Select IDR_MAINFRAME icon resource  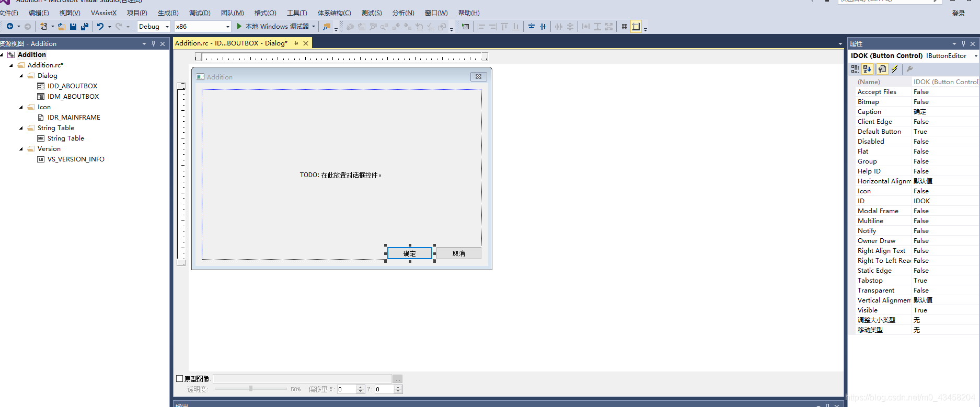tap(74, 118)
